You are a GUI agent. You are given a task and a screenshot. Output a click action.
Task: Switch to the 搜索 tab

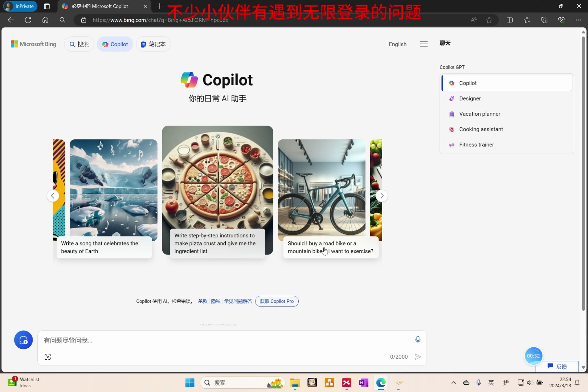[x=79, y=44]
